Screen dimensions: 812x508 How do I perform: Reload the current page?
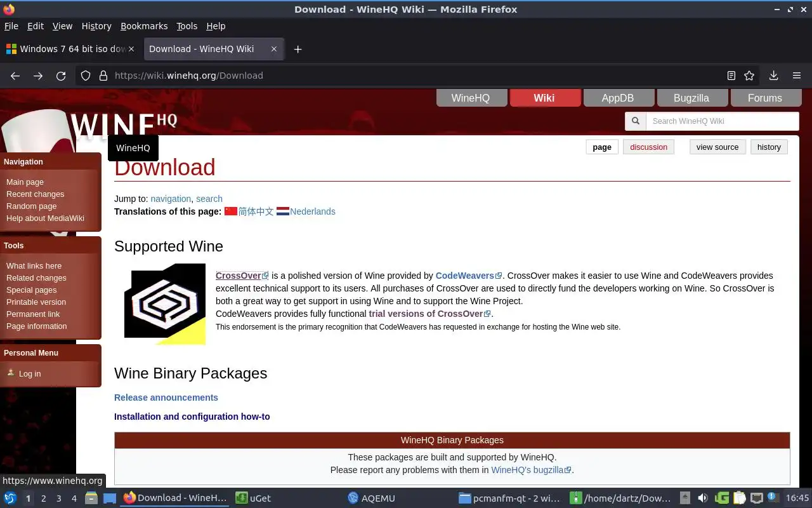tap(61, 76)
